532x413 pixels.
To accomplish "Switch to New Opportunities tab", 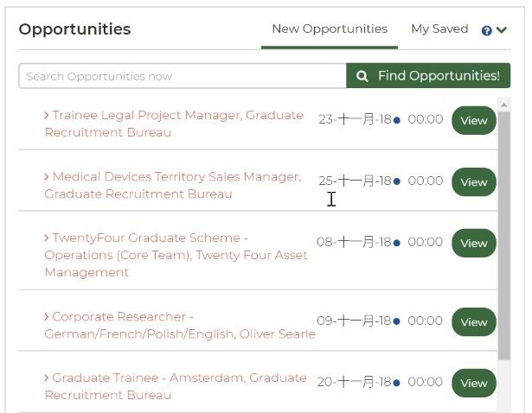I will (x=329, y=29).
